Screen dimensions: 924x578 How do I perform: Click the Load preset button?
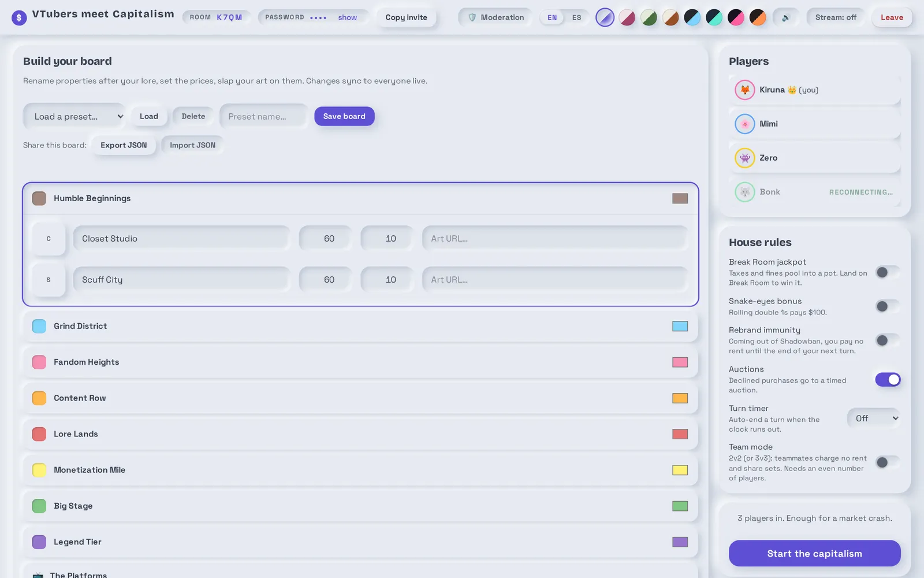[148, 116]
